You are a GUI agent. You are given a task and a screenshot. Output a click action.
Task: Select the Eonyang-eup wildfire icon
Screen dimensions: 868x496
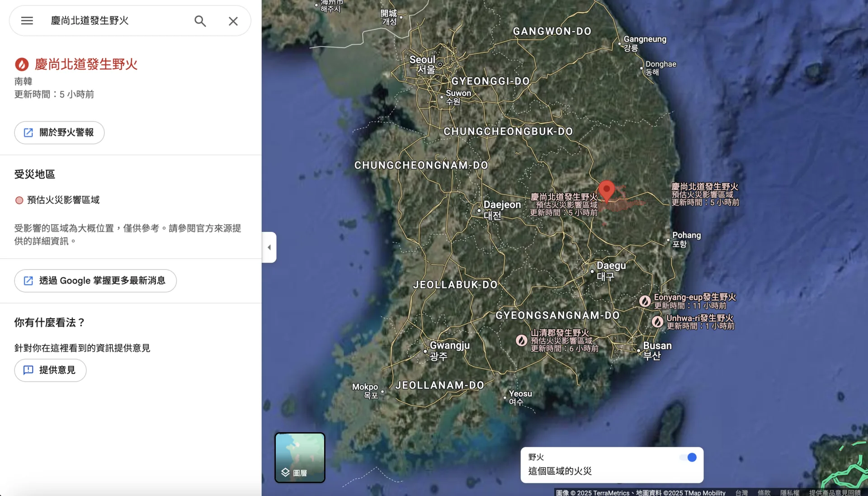click(645, 301)
